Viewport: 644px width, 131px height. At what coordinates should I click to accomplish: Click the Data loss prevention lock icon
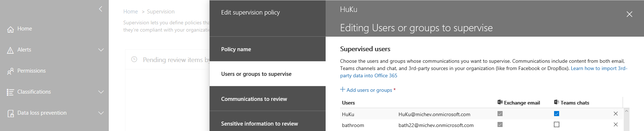[11, 113]
